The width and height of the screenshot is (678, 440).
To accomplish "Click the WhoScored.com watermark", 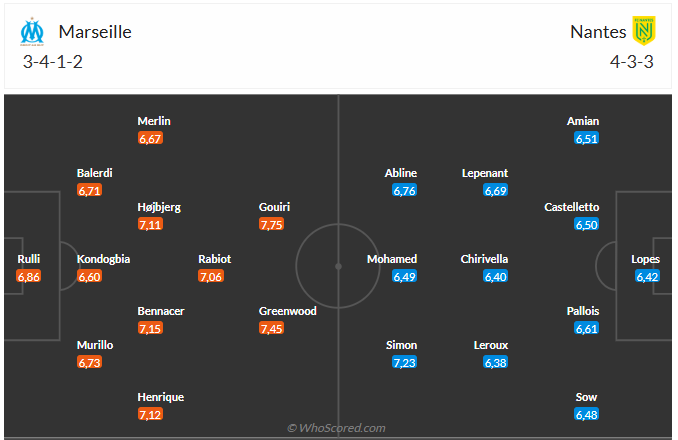I will coord(336,428).
